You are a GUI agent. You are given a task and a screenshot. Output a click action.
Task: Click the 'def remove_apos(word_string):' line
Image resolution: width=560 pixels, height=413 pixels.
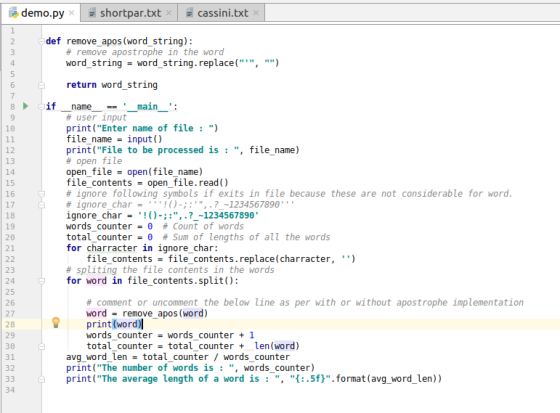pyautogui.click(x=119, y=41)
